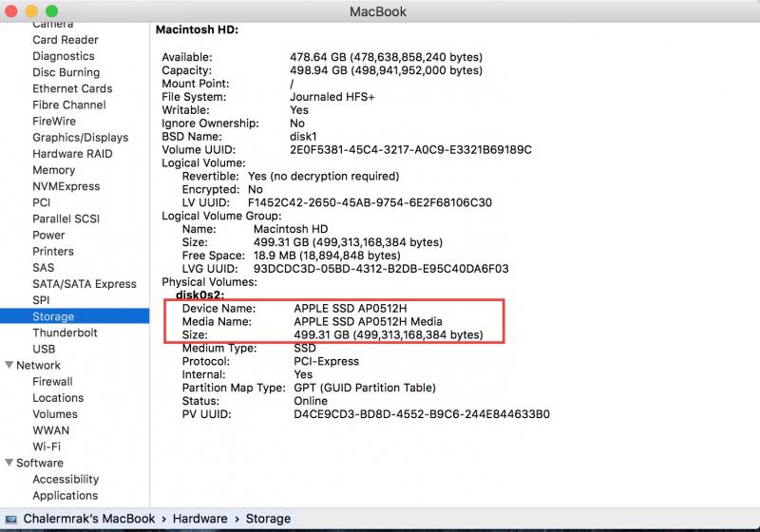Click the Macintosh HD heading
The height and width of the screenshot is (532, 760).
pyautogui.click(x=197, y=29)
